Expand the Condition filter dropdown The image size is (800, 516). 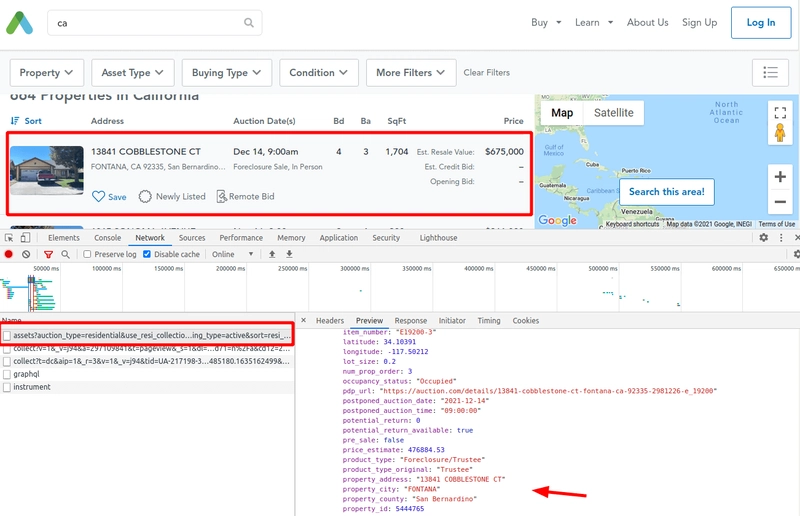click(319, 72)
